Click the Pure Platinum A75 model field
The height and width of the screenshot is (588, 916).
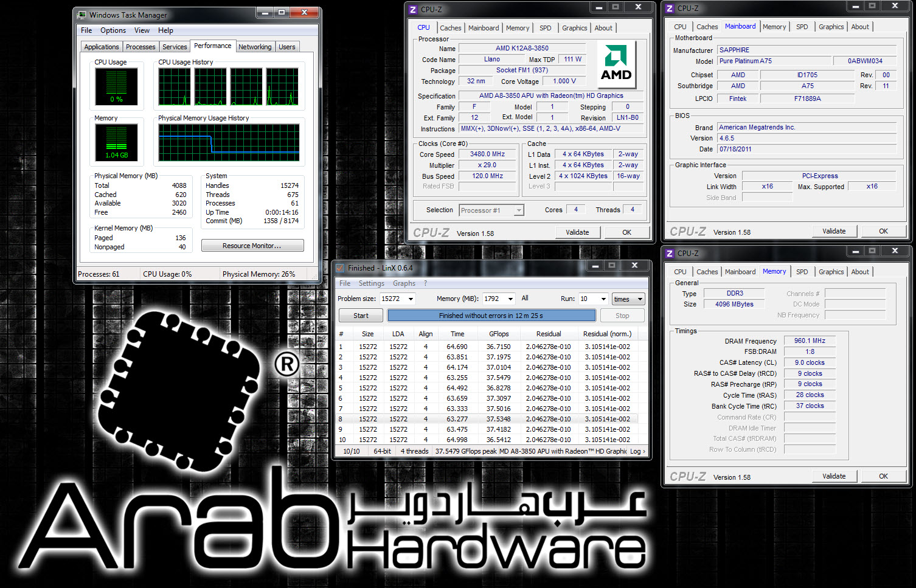(774, 61)
